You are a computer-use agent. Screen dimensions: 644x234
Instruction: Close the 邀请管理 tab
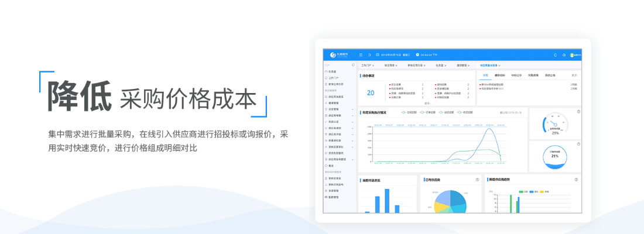[468, 66]
